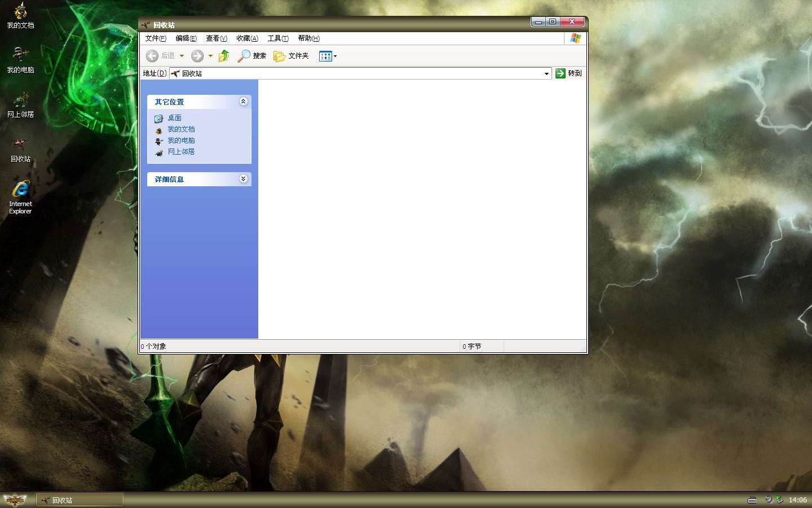812x508 pixels.
Task: Collapse the 其它位置 panel
Action: [243, 102]
